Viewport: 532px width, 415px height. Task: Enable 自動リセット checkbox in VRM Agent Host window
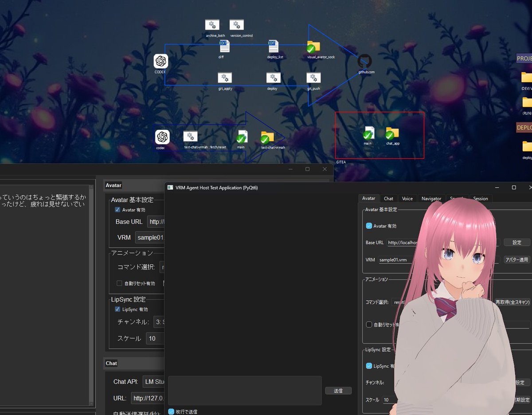pos(369,325)
